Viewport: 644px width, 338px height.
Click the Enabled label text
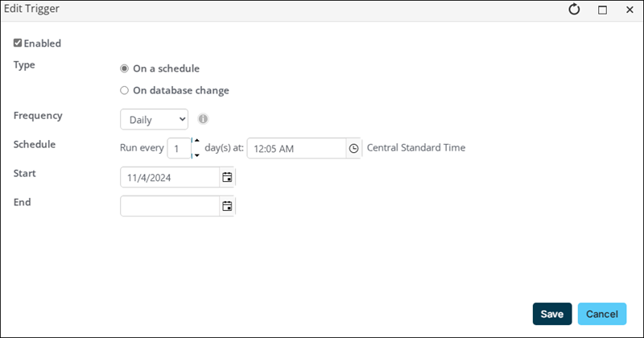[43, 43]
